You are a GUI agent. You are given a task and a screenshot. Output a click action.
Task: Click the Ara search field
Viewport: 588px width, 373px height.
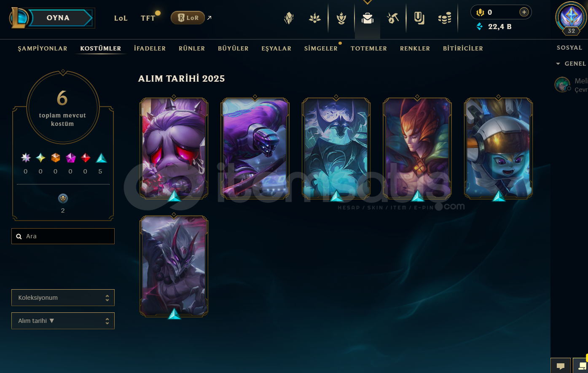[63, 236]
